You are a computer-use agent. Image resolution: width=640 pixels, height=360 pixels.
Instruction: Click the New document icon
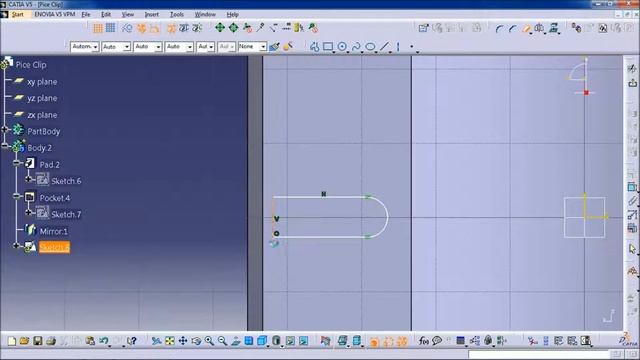click(11, 341)
